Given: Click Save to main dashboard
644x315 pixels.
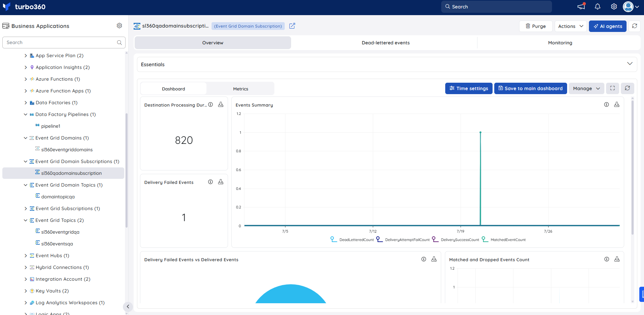Looking at the screenshot, I should (x=531, y=88).
